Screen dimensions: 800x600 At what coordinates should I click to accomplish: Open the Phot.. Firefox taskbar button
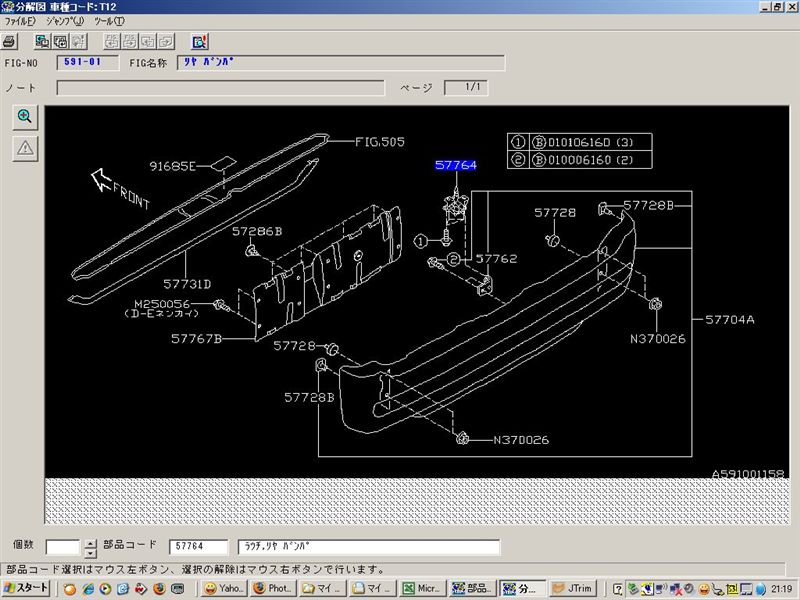coord(273,589)
